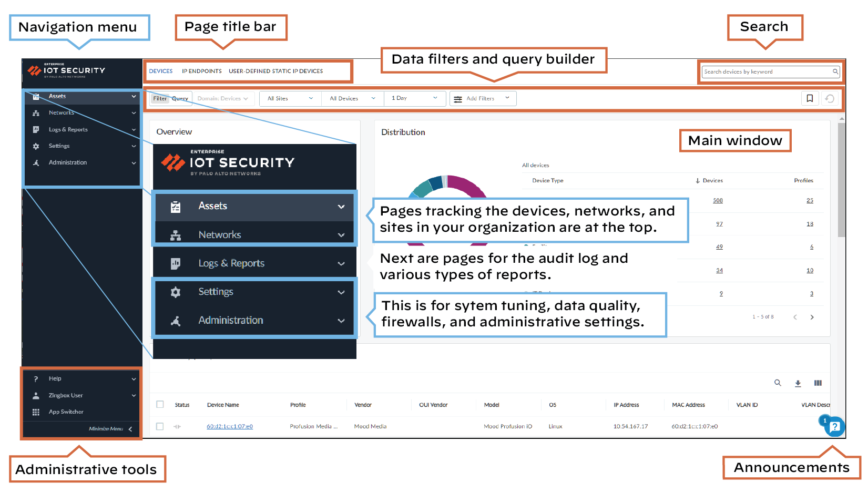Open the App Switcher menu item label
The image size is (868, 493).
(66, 412)
